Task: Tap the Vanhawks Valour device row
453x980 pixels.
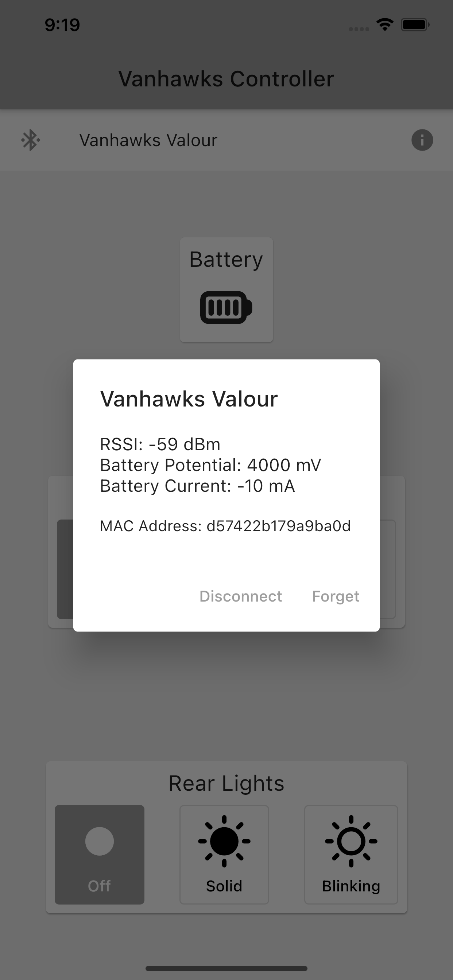Action: pos(226,140)
